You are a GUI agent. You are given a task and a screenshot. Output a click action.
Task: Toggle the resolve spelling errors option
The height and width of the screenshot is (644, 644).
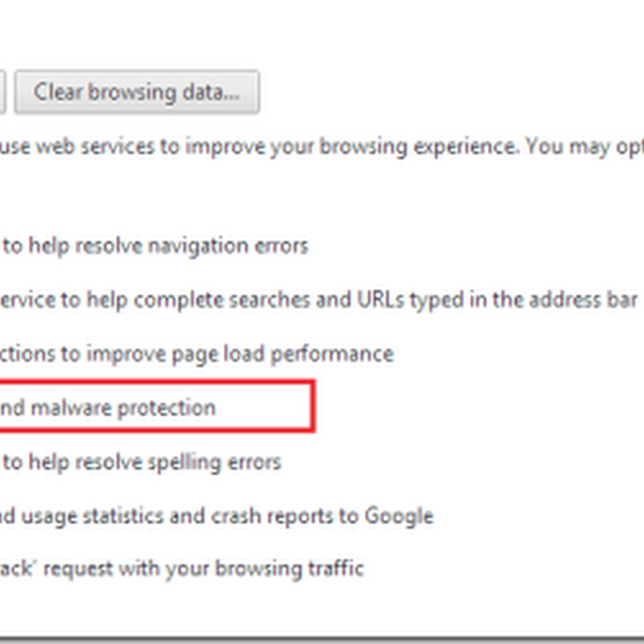pyautogui.click(x=142, y=462)
